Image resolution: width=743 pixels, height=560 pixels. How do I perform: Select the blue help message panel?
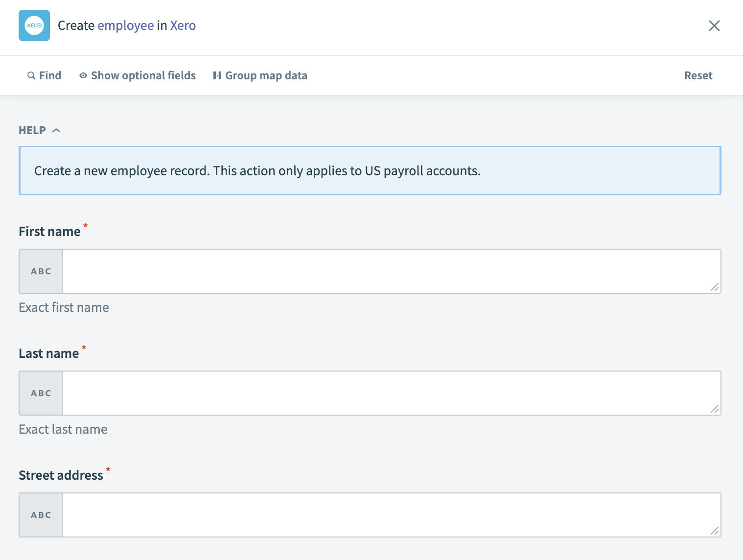[x=370, y=170]
